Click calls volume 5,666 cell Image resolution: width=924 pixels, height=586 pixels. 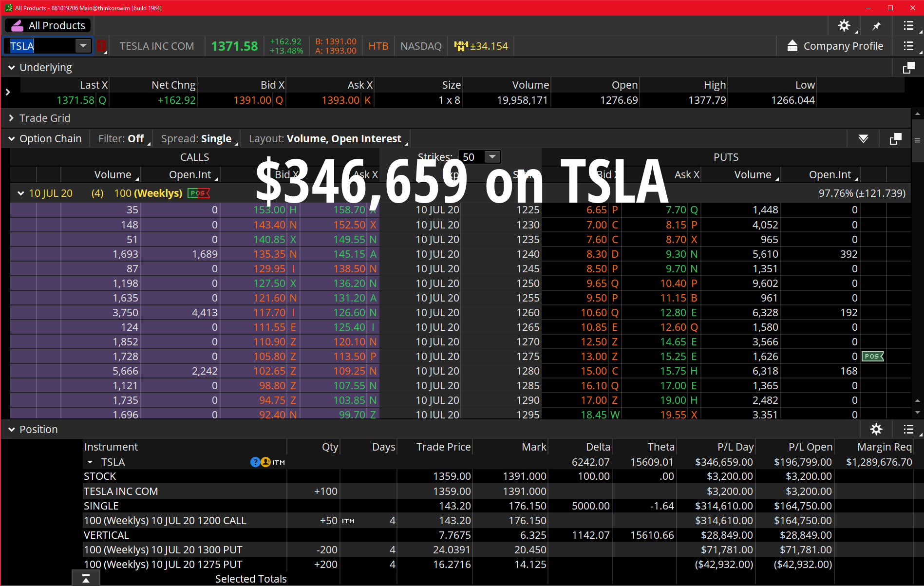(x=125, y=371)
